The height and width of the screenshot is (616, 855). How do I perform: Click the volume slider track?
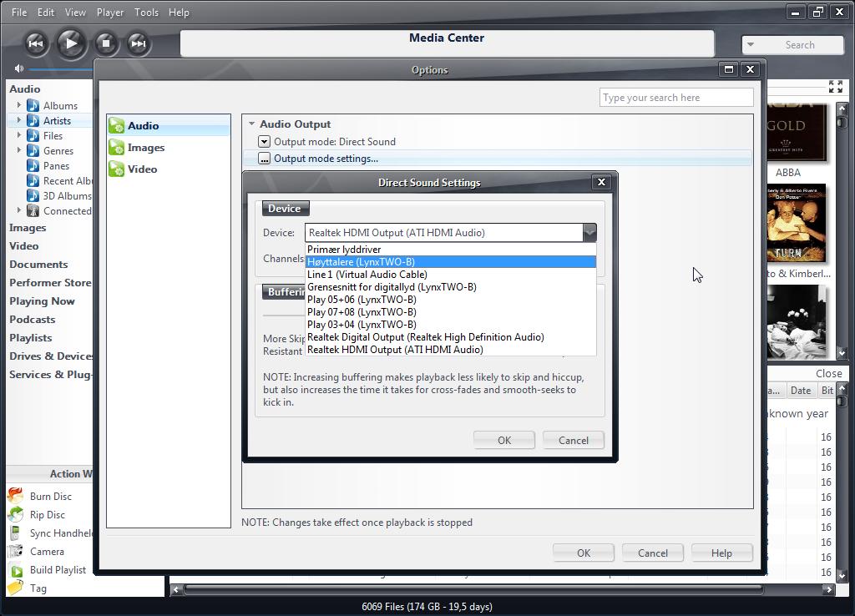coord(61,69)
